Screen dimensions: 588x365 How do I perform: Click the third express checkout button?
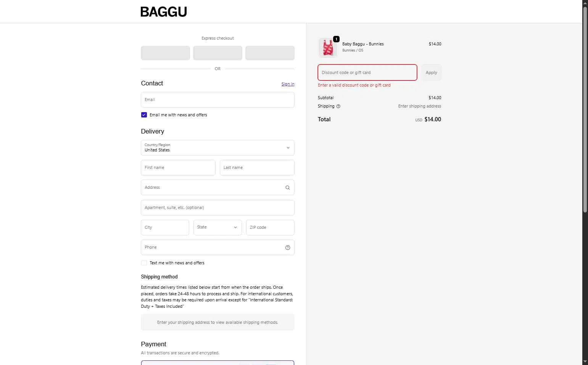click(270, 53)
